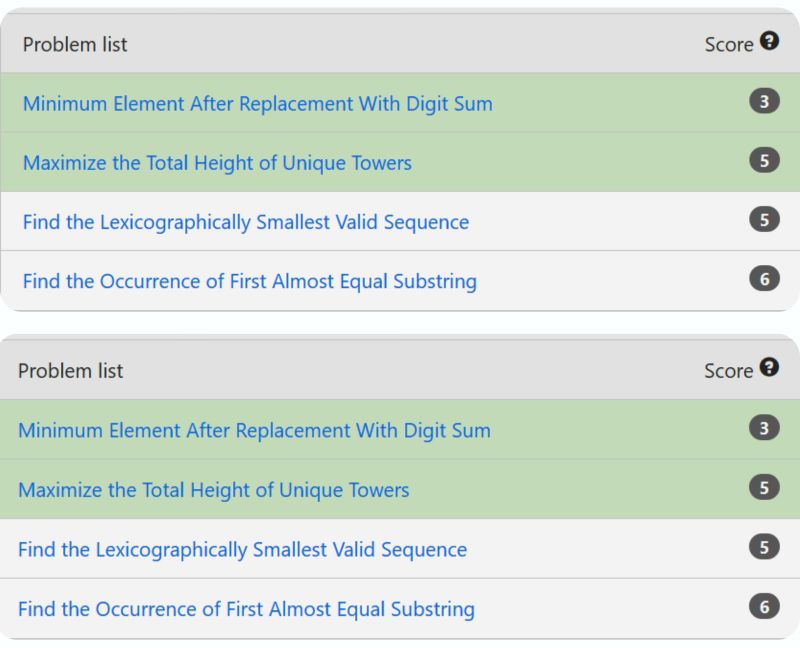Image resolution: width=800 pixels, height=648 pixels.
Task: Open Maximize the Total Height link in upper list
Action: (217, 162)
